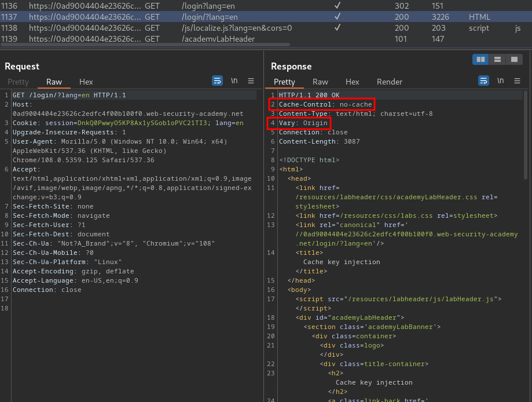Click MIME type script in row 1138
532x402 pixels.
pos(479,28)
